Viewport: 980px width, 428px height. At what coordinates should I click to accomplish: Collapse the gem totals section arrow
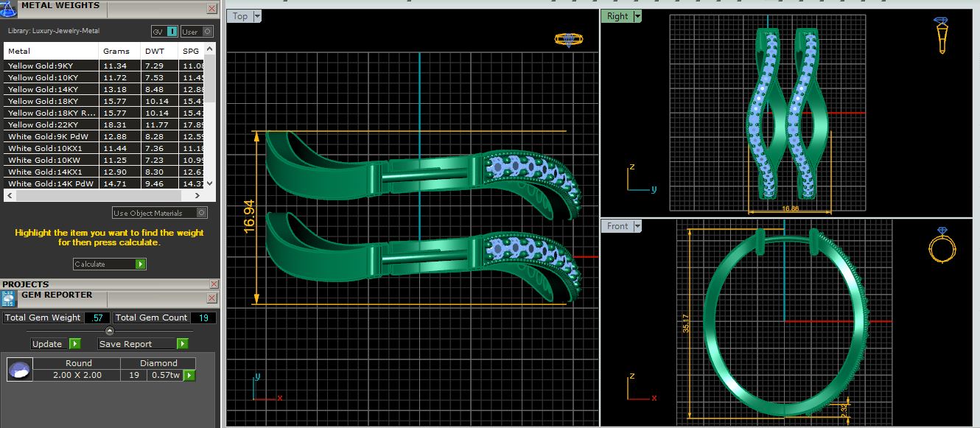click(x=109, y=331)
